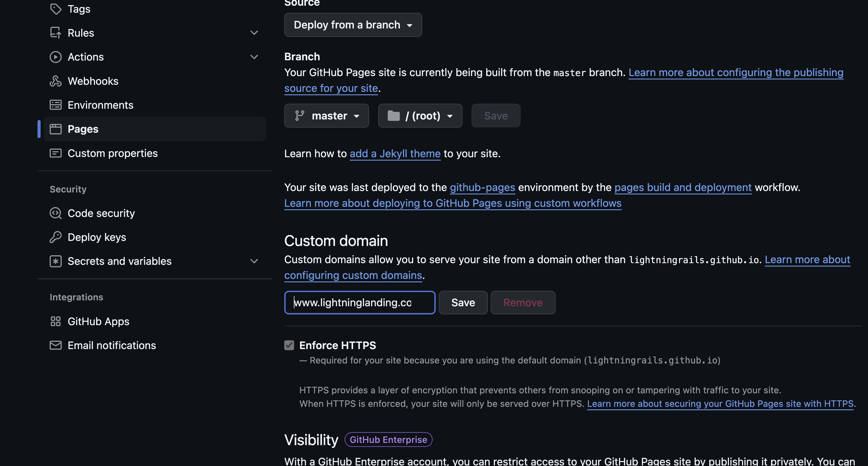Click the Tags icon in sidebar
This screenshot has width=868, height=466.
tap(56, 9)
